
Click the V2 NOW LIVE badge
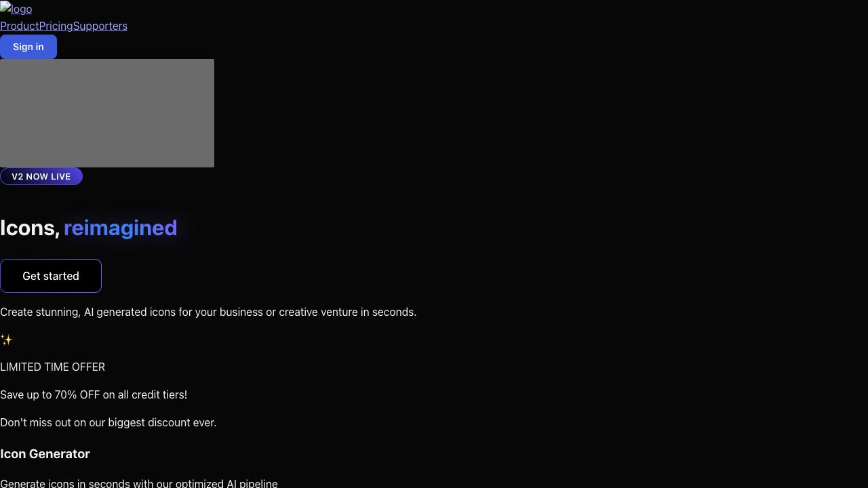41,176
